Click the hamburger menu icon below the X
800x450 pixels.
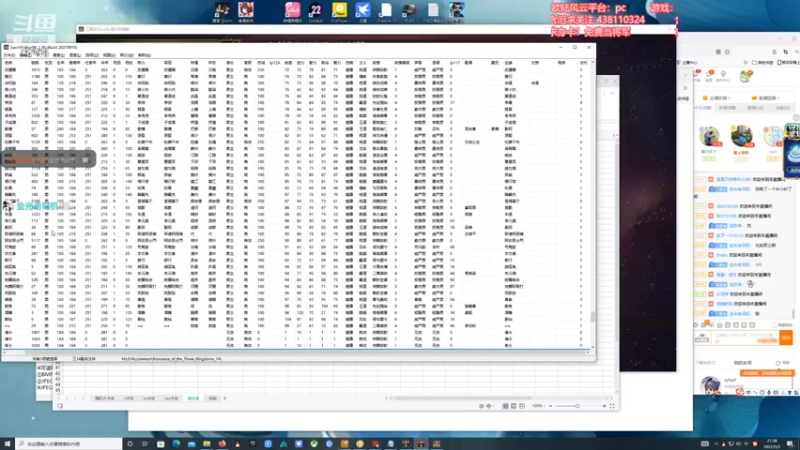point(685,88)
